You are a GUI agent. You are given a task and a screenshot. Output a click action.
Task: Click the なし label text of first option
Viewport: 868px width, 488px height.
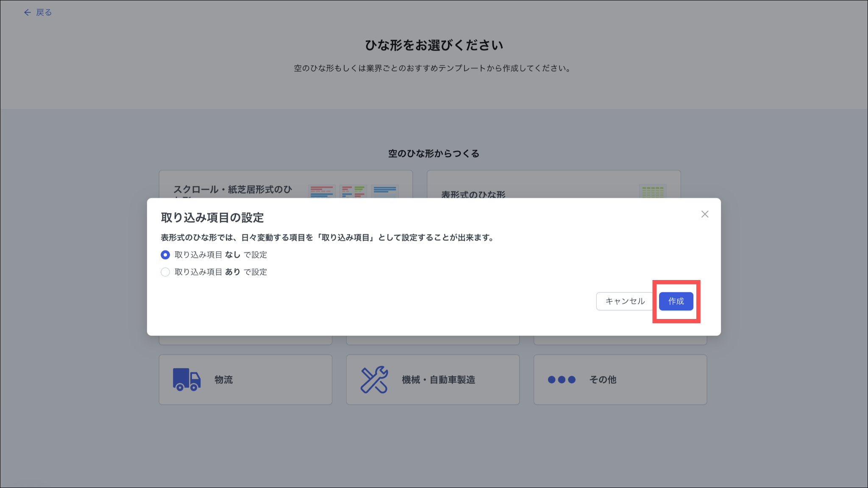[x=232, y=255]
